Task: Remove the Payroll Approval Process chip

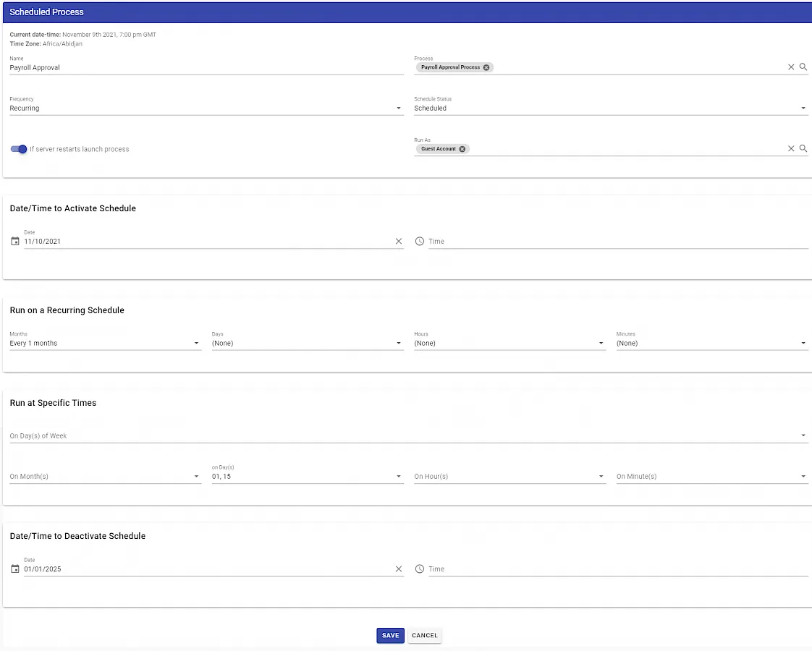Action: click(486, 67)
